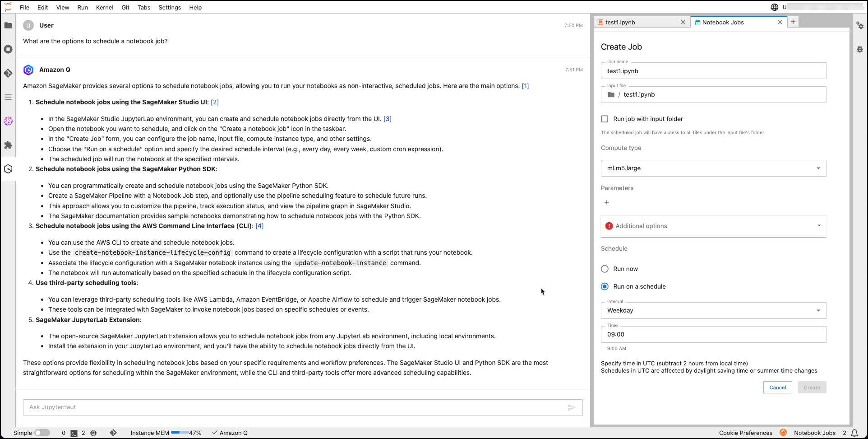The image size is (868, 439).
Task: Open the Jupyter AI chat sidebar icon
Action: [x=8, y=121]
